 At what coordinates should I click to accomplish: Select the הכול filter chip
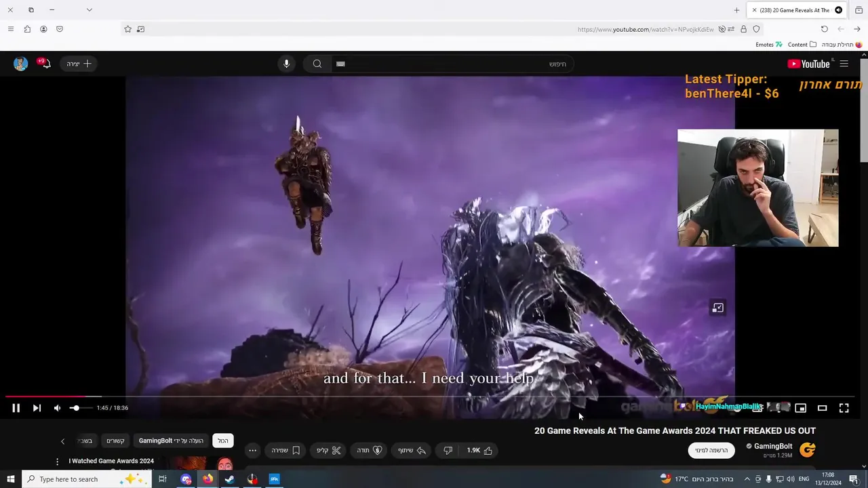click(223, 441)
